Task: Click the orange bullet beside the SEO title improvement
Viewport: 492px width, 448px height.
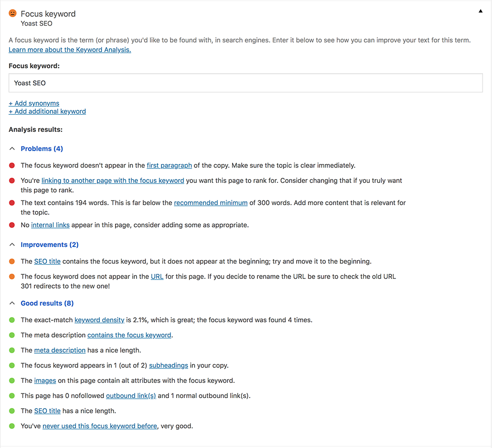Action: point(12,262)
